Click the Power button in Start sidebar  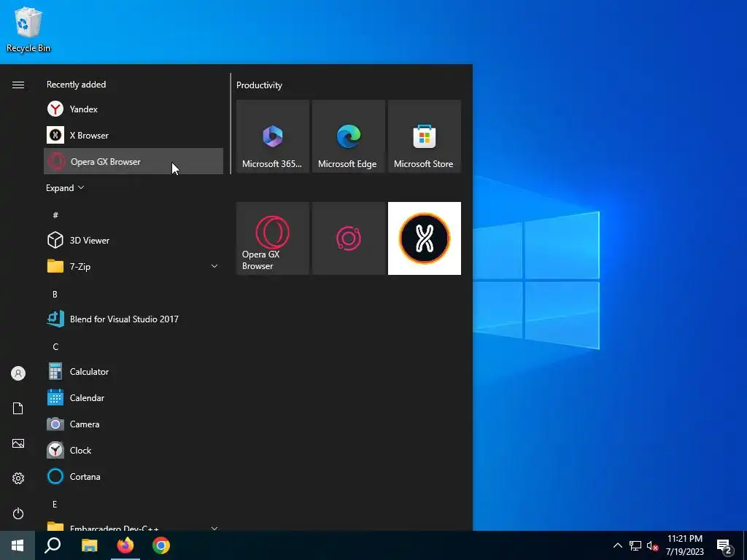coord(18,513)
